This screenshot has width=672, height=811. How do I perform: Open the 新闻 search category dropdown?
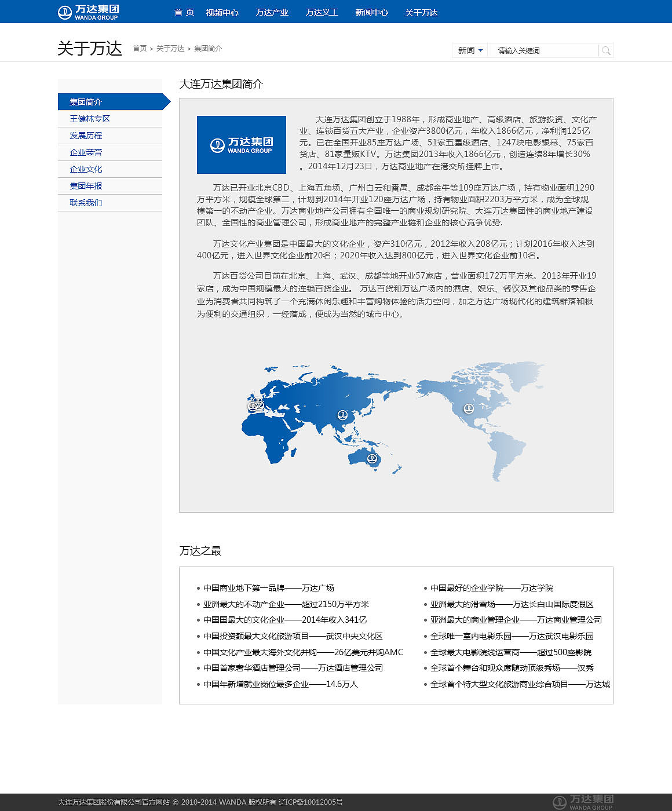tap(470, 50)
